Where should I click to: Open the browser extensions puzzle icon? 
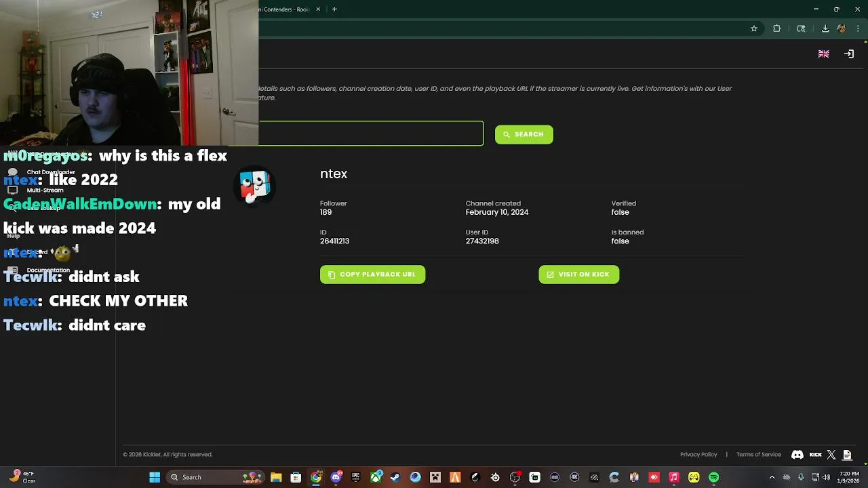[777, 28]
